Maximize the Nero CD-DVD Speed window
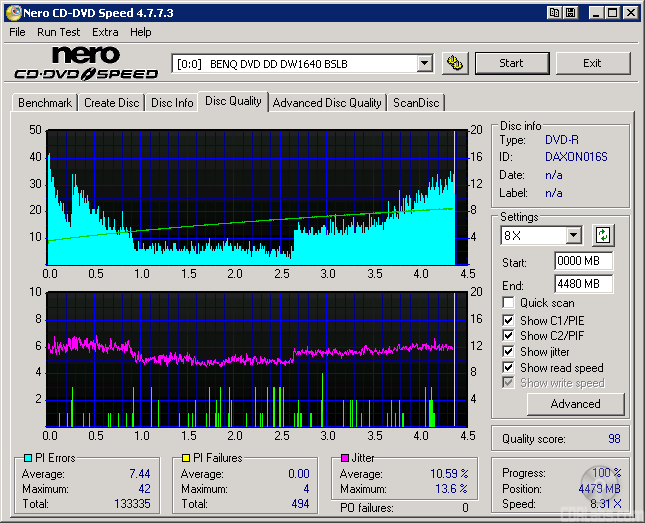 (612, 13)
